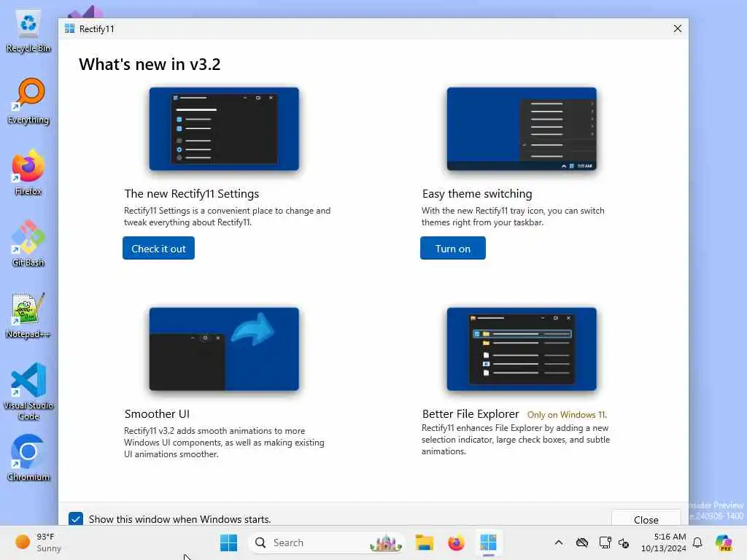Click The new Rectify11 Settings title
Screen dimensions: 747x560
pyautogui.click(x=192, y=194)
